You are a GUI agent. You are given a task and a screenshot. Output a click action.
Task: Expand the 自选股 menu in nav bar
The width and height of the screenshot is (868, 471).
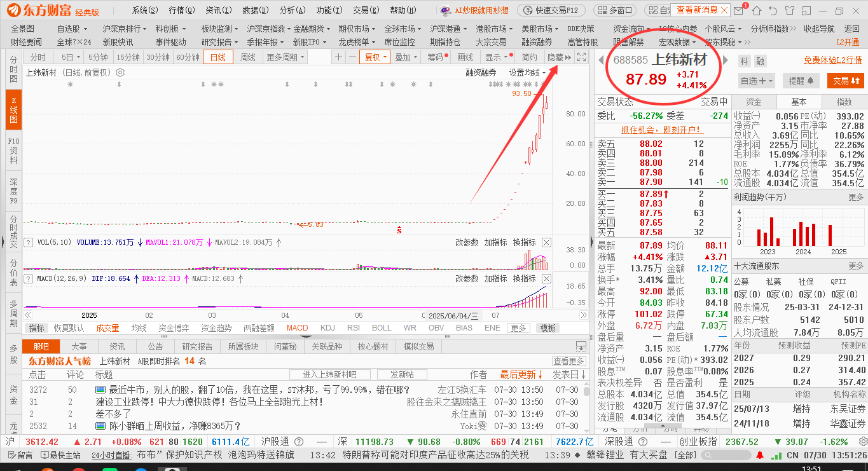click(x=72, y=29)
